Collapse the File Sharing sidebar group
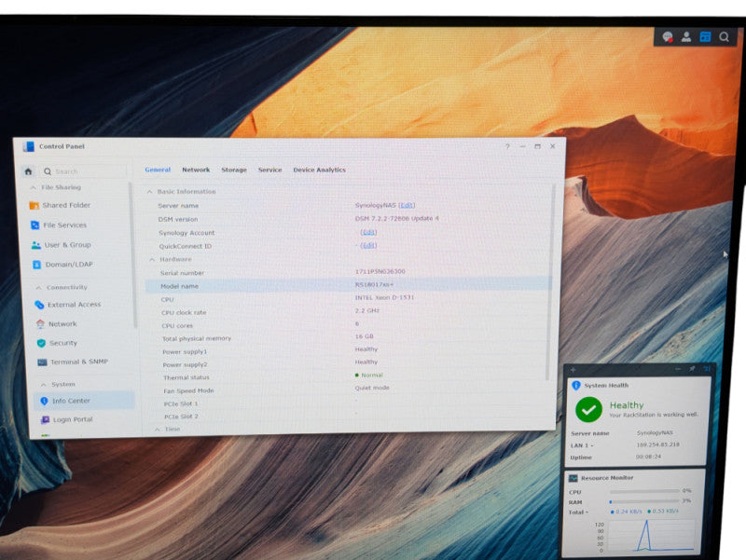Viewport: 746px width, 560px height. click(34, 188)
